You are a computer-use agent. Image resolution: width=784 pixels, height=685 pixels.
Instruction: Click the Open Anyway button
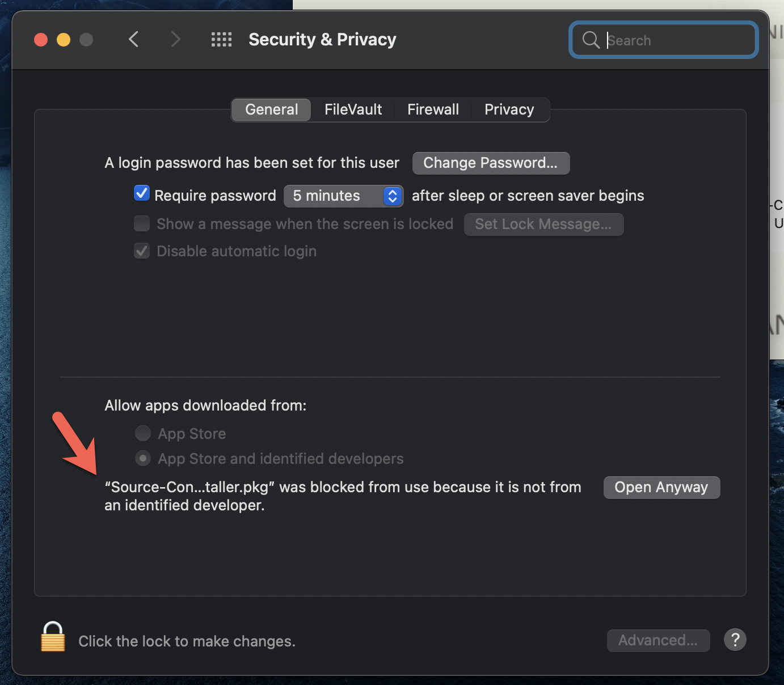pyautogui.click(x=661, y=488)
